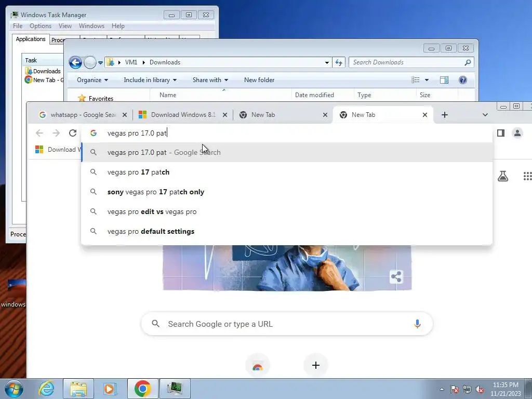Viewport: 532px width, 399px height.
Task: Click Explorer search magnifier icon
Action: coord(468,62)
